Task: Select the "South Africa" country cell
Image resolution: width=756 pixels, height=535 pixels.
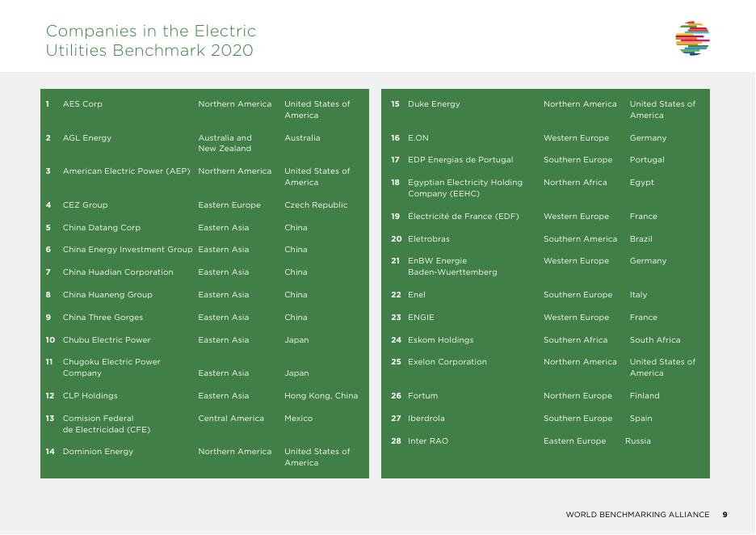Action: click(x=655, y=340)
